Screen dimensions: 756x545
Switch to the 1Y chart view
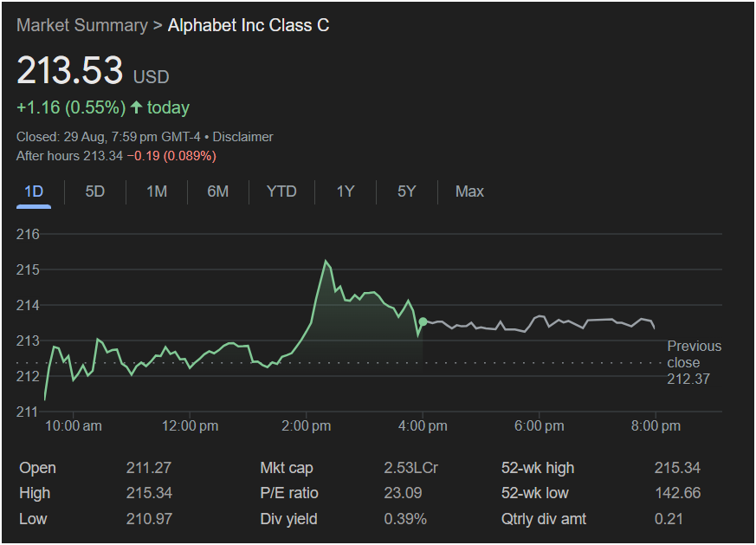coord(346,191)
